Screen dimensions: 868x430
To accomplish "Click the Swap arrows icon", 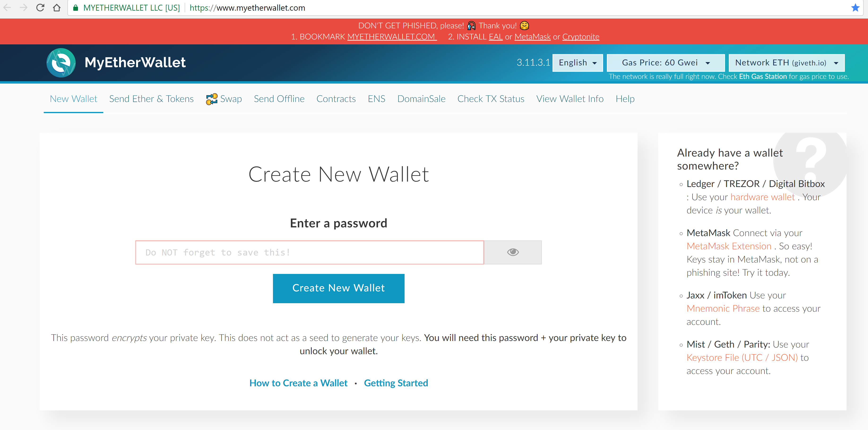I will 212,99.
